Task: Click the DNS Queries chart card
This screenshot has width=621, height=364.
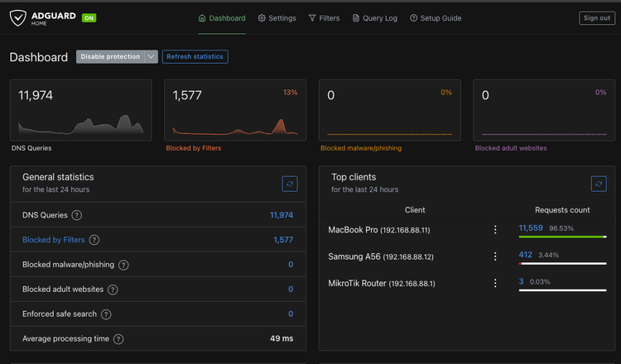Action: pyautogui.click(x=81, y=110)
